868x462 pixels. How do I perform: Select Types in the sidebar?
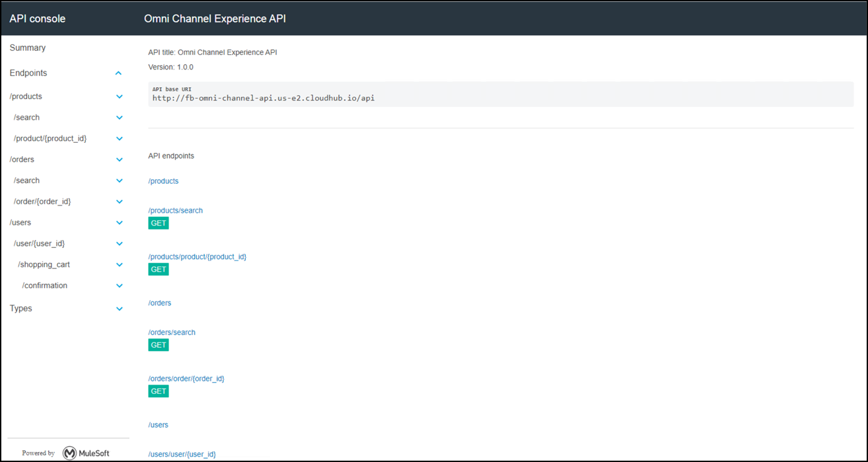(x=21, y=309)
